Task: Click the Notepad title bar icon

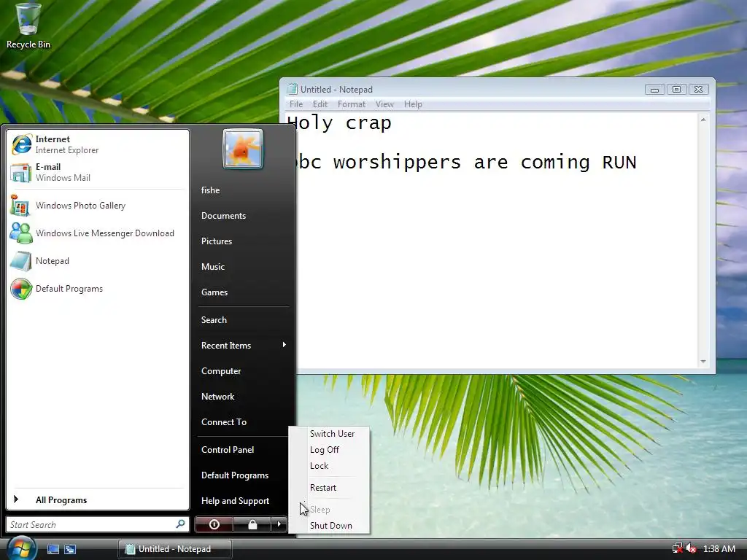Action: (292, 89)
